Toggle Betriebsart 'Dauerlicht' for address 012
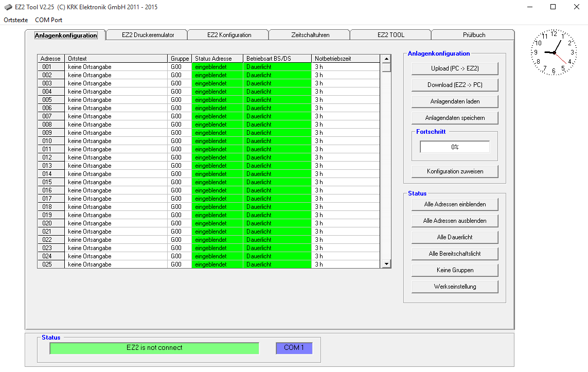Image resolution: width=588 pixels, height=372 pixels. 277,157
